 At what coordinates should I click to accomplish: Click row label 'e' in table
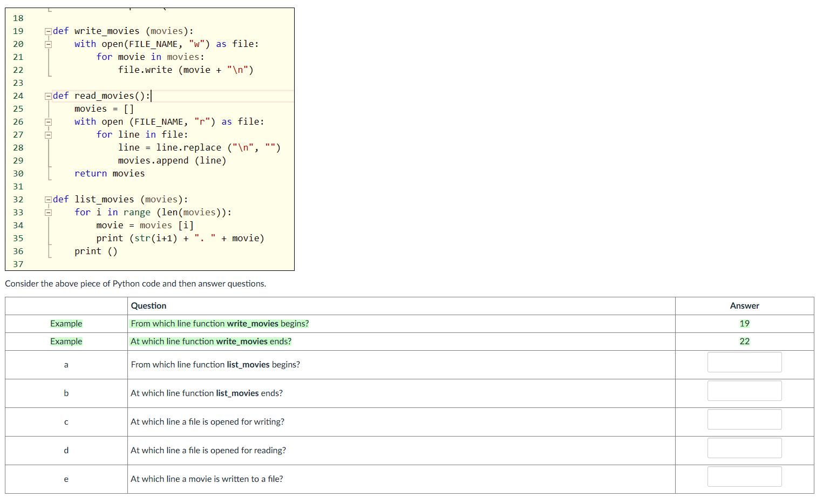(x=66, y=479)
